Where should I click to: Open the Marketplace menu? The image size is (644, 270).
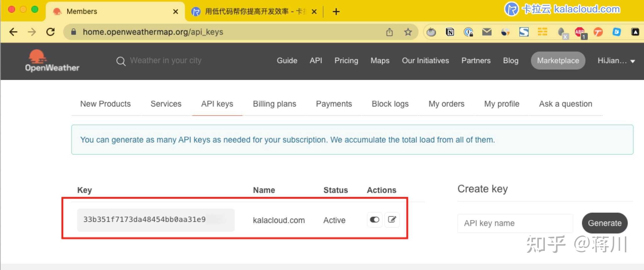[558, 61]
